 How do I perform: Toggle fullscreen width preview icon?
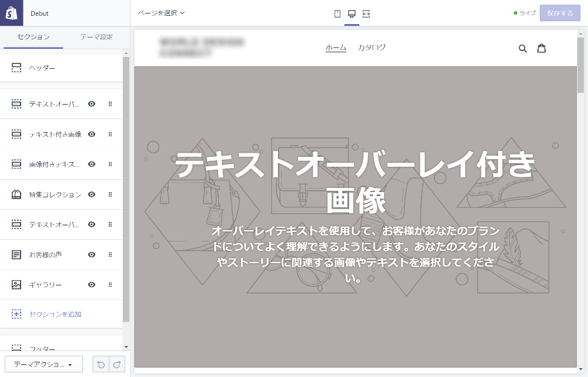click(366, 14)
